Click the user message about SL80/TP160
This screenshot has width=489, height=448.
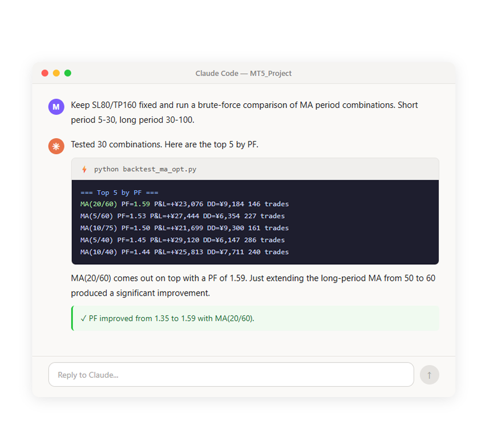pyautogui.click(x=244, y=112)
